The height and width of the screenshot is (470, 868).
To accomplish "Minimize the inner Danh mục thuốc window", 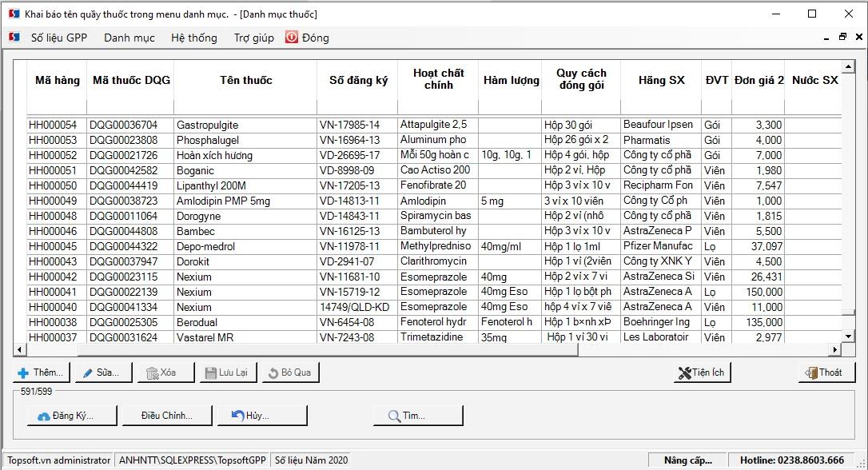I will pos(826,38).
